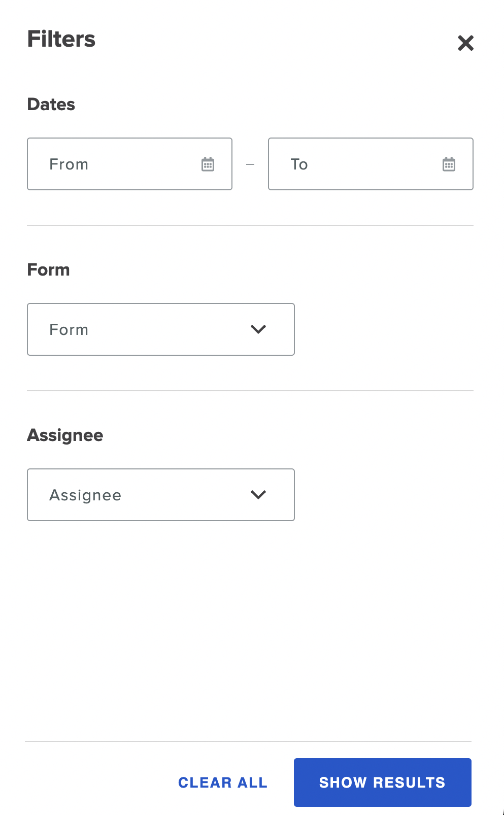Screen dimensions: 504x815
Task: Select the bold Form section heading
Action: point(48,269)
